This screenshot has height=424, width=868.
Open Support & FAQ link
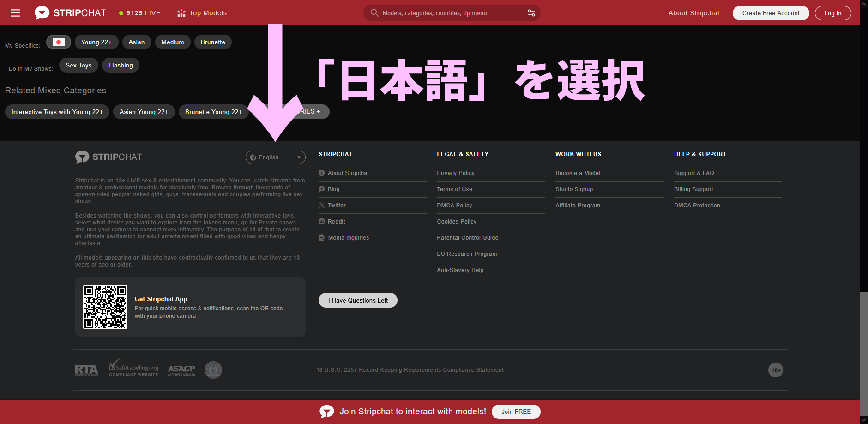coord(694,173)
